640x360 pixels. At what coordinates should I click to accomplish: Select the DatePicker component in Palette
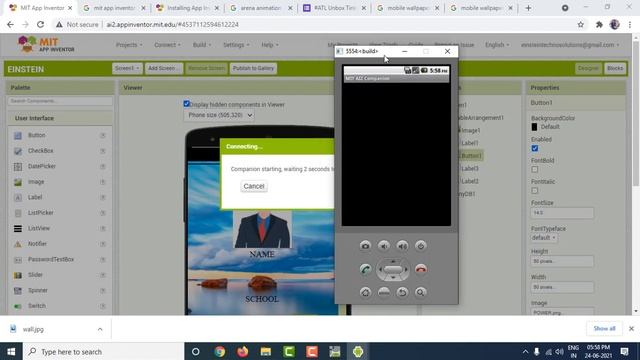click(42, 166)
